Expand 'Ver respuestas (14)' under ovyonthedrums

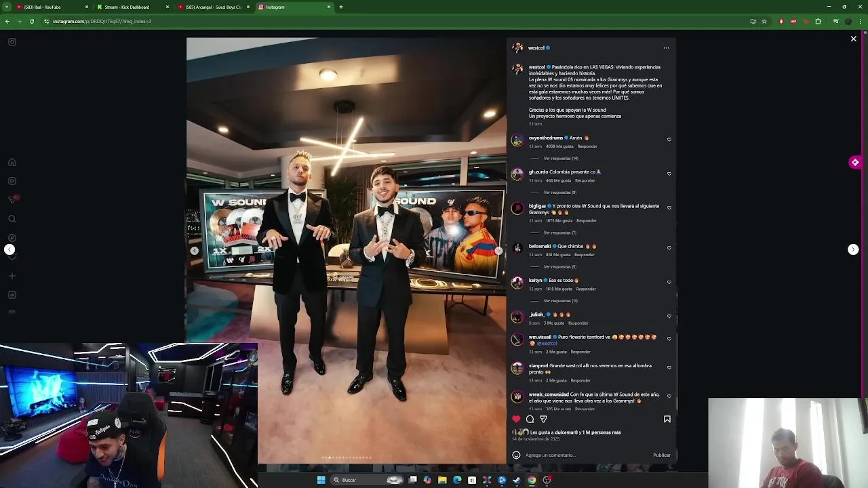[x=561, y=159]
